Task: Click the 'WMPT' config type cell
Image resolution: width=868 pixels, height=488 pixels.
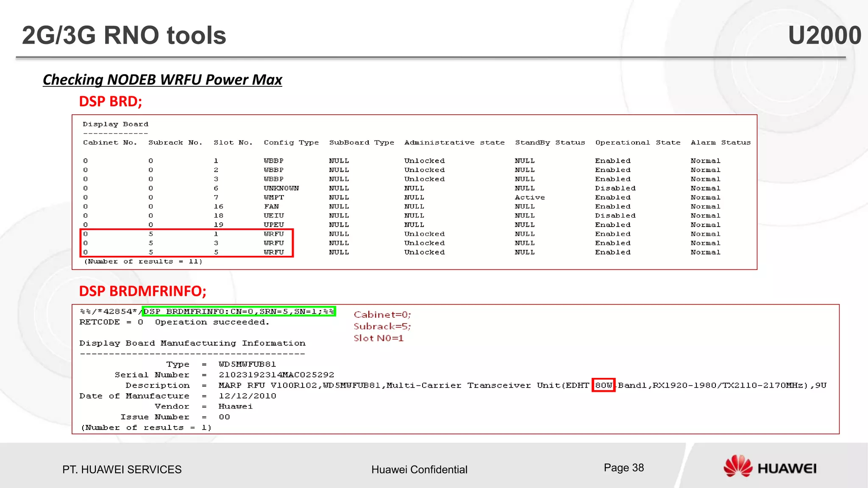Action: pyautogui.click(x=274, y=197)
